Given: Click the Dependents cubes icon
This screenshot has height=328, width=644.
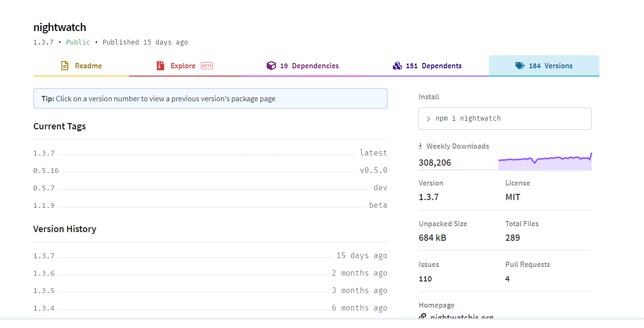Looking at the screenshot, I should pyautogui.click(x=397, y=66).
